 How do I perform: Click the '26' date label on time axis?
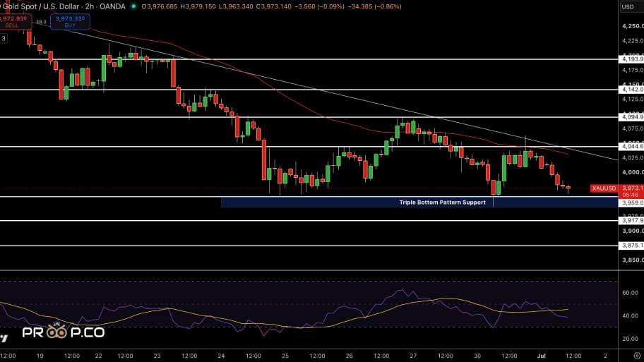pyautogui.click(x=349, y=356)
